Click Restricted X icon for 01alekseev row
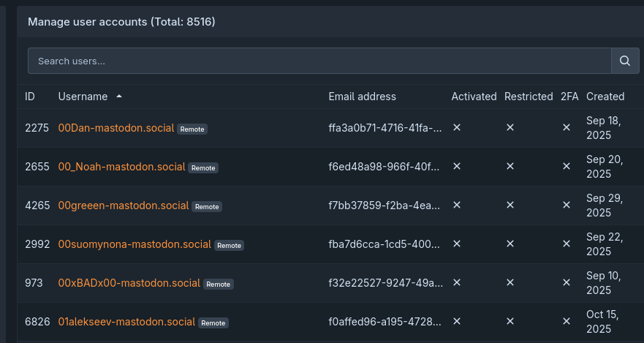Screen dimensions: 644x343 coord(510,321)
